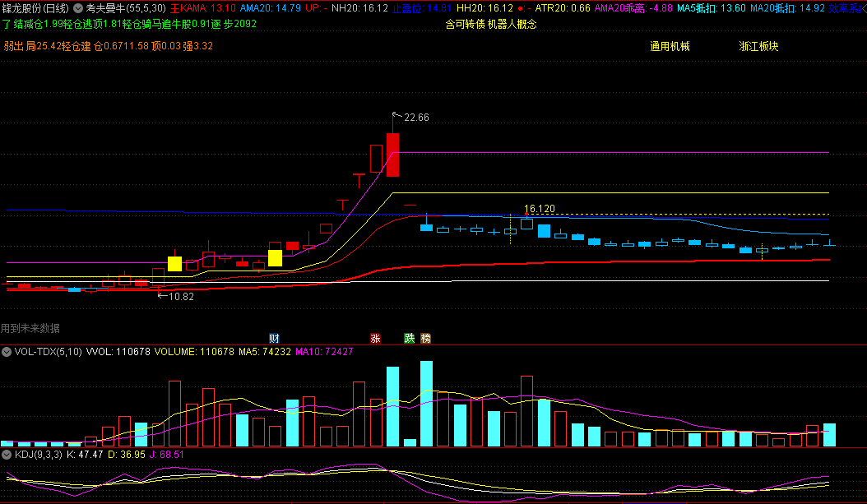Click the big red candle below 22.66
867x504 pixels.
coord(392,155)
